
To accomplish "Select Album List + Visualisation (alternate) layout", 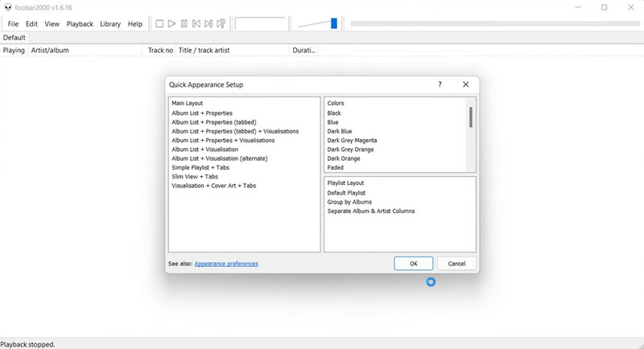I will click(220, 158).
